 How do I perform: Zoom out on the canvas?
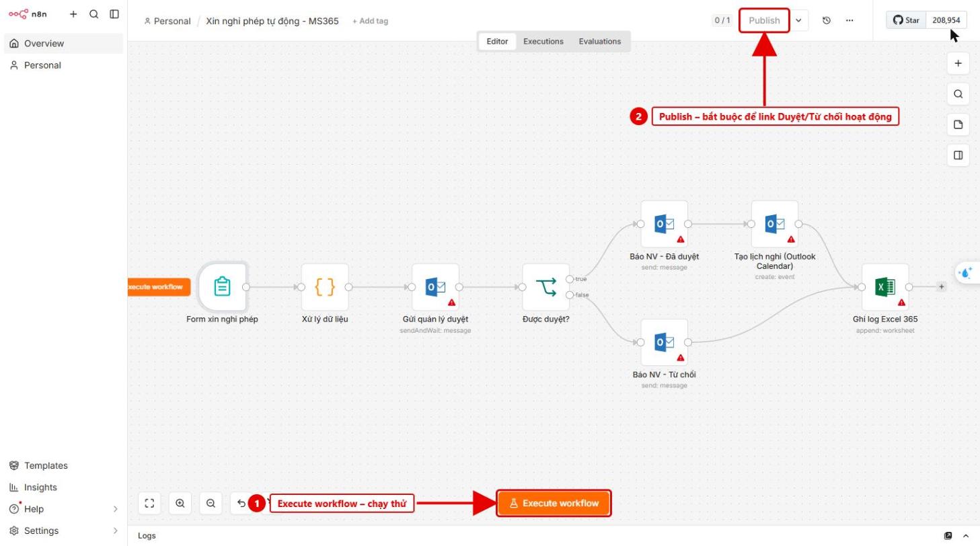(x=211, y=503)
